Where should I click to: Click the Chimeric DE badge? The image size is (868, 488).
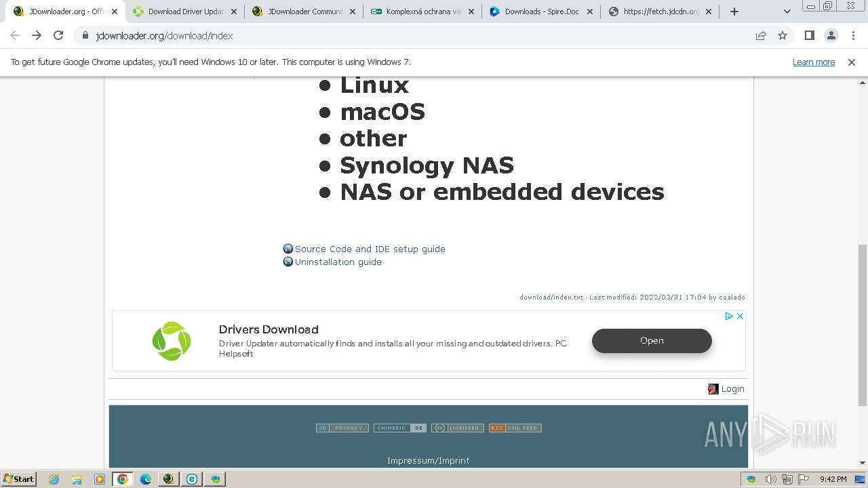tap(400, 428)
